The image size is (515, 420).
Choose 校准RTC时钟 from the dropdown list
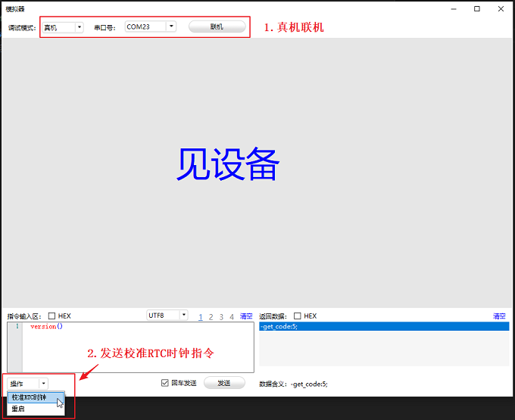click(36, 397)
